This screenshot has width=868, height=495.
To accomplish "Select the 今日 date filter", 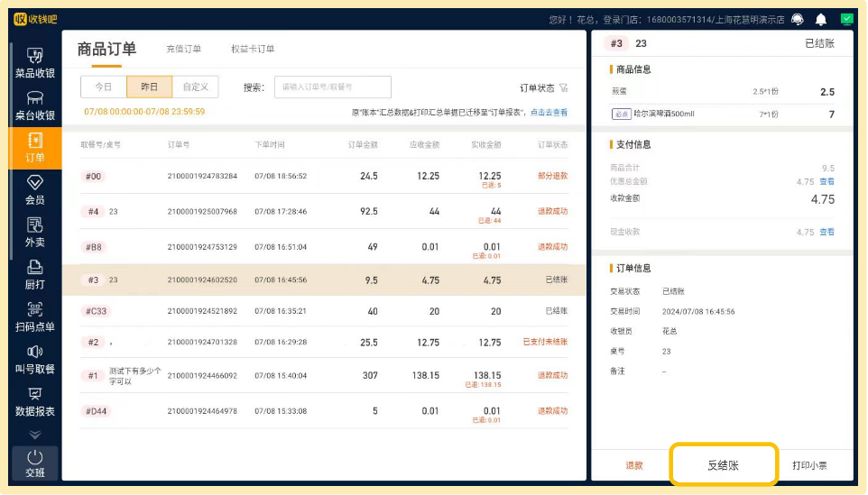I will [104, 87].
